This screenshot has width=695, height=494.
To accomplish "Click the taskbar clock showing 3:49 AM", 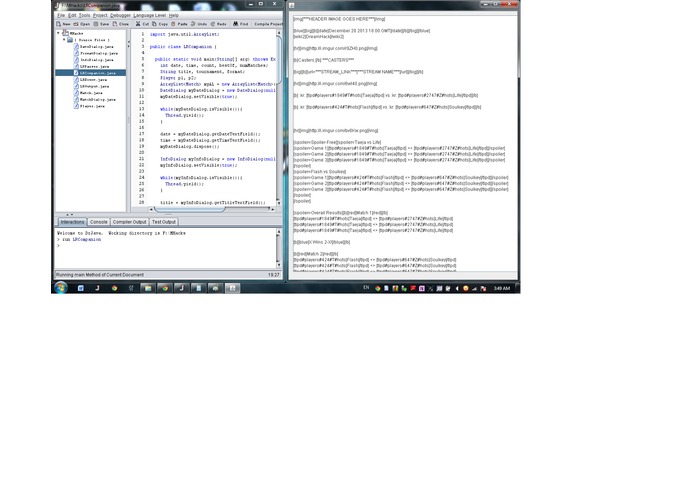I will point(502,288).
